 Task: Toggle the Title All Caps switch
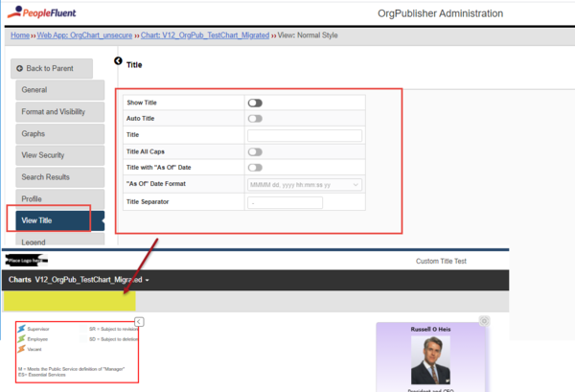click(255, 151)
